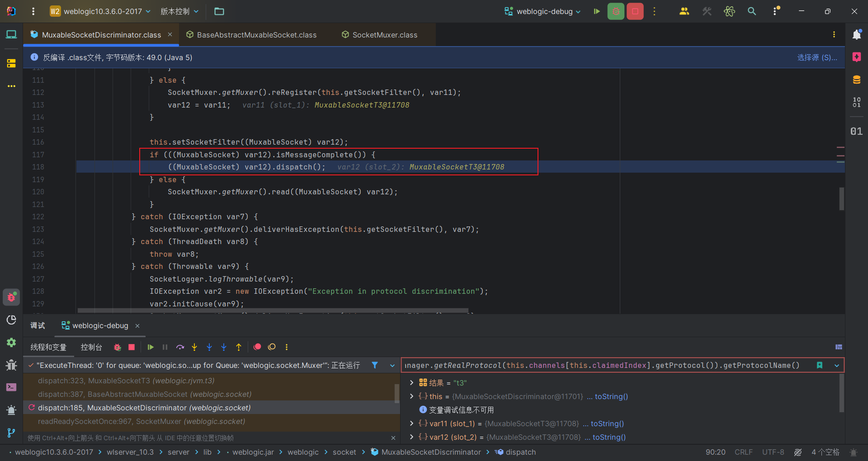Screen dimensions: 868x461
Task: Expand the this variable node
Action: click(411, 396)
